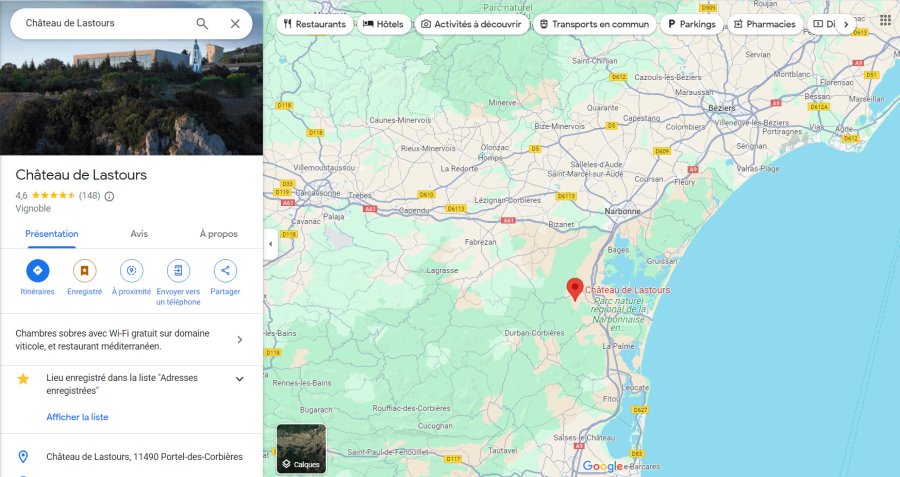
Task: Click the search magnifier icon
Action: coord(202,24)
